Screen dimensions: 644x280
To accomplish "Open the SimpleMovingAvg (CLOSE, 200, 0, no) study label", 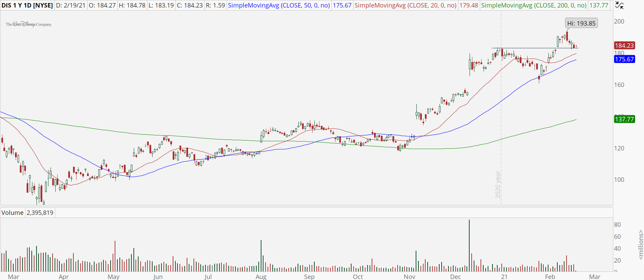I will click(534, 5).
